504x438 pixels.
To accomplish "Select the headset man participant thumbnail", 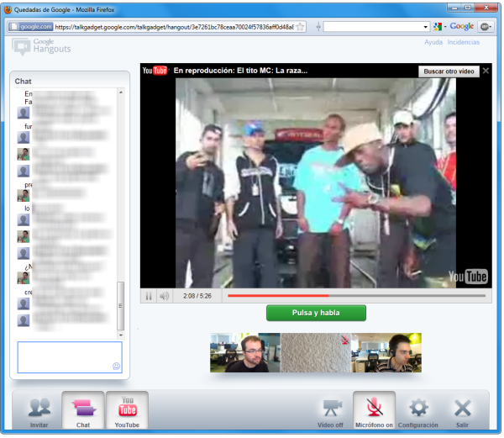I will (x=386, y=353).
